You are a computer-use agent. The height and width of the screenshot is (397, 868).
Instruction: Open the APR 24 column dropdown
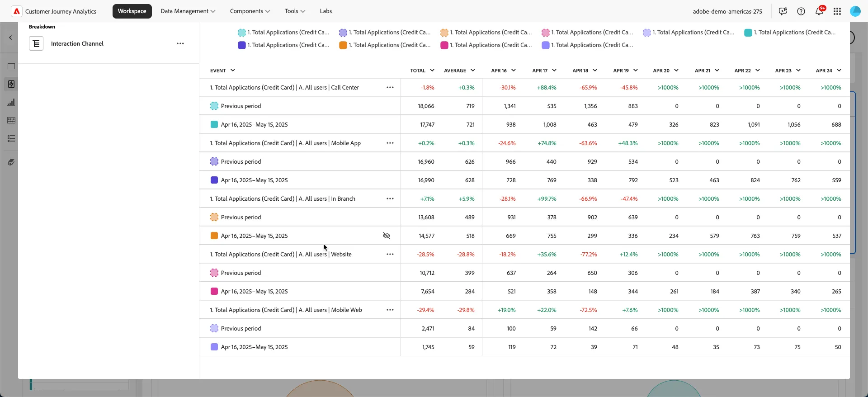coord(839,70)
